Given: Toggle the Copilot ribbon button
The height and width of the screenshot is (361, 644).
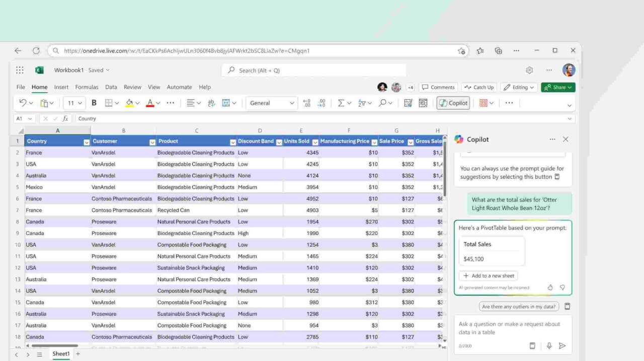Looking at the screenshot, I should [453, 103].
